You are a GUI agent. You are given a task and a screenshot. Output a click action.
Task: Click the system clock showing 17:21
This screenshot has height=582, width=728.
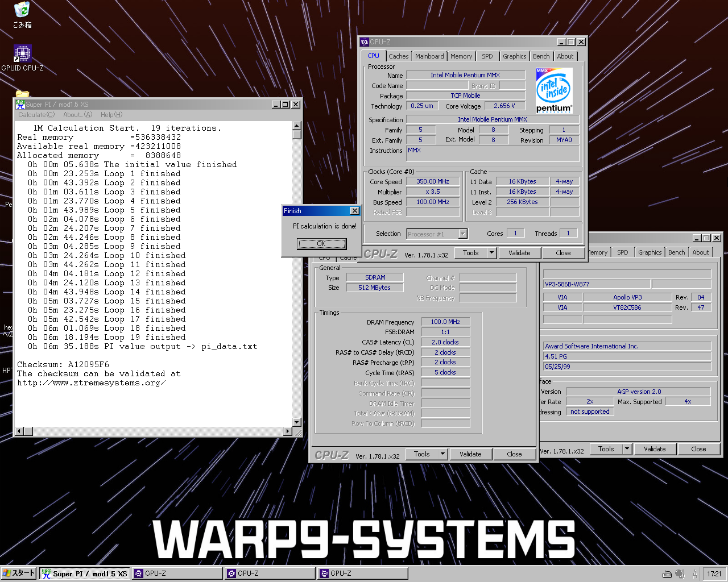click(714, 574)
